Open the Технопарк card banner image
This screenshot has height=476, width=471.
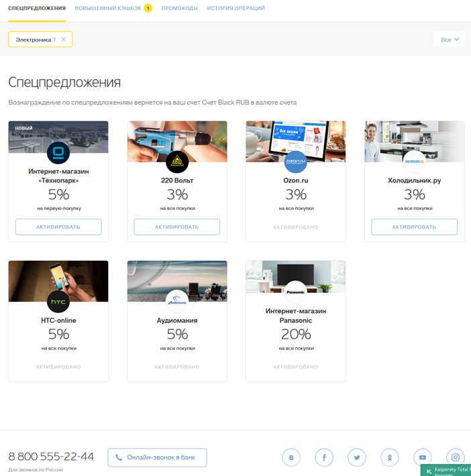tap(58, 137)
